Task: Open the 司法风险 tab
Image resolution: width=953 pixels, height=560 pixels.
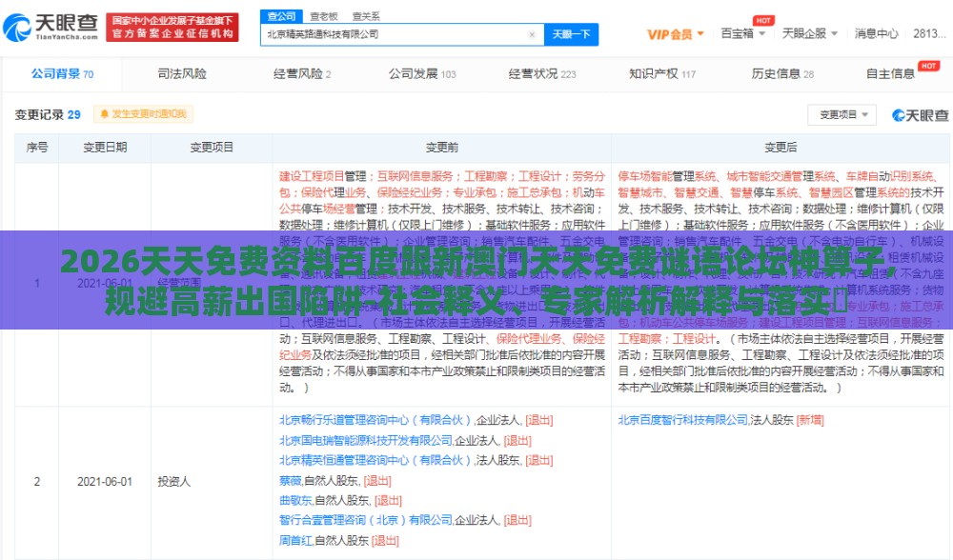Action: click(182, 74)
